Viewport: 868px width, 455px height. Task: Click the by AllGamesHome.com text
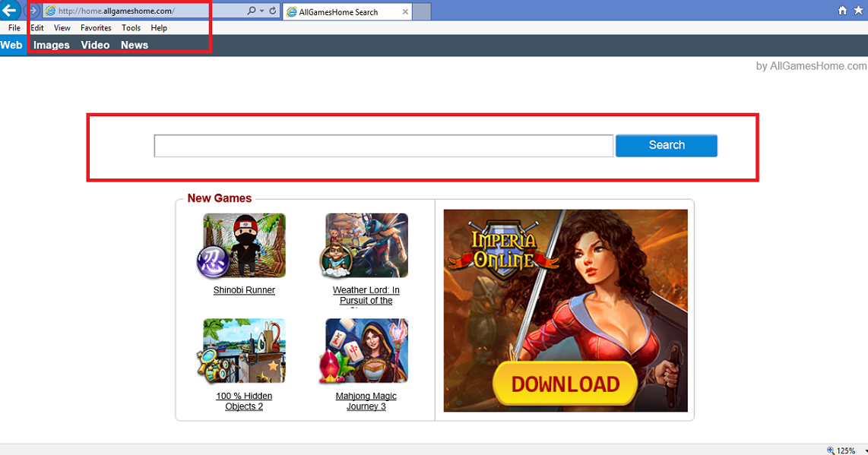812,66
